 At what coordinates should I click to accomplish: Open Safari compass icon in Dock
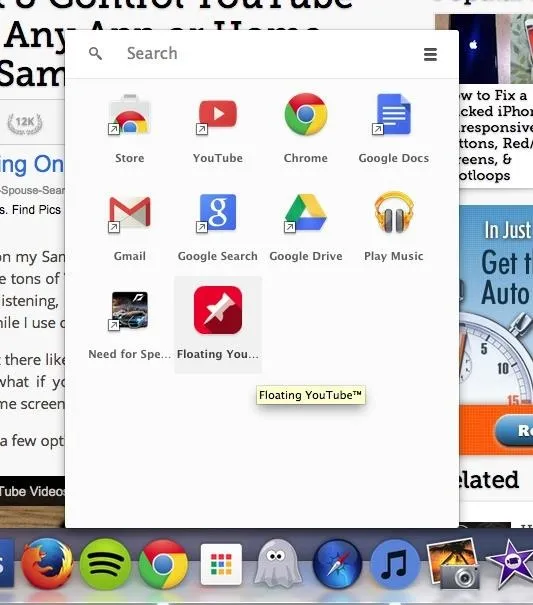(x=337, y=564)
